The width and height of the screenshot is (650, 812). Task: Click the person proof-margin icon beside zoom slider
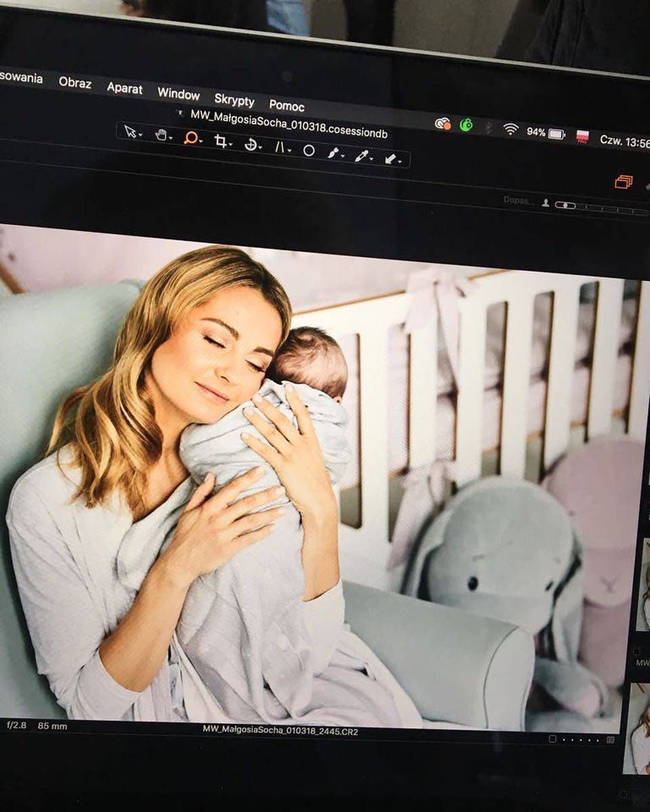(x=546, y=202)
